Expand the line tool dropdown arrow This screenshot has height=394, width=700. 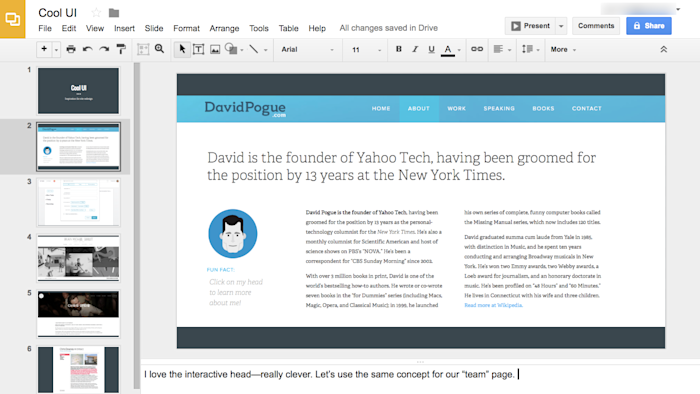tap(265, 50)
